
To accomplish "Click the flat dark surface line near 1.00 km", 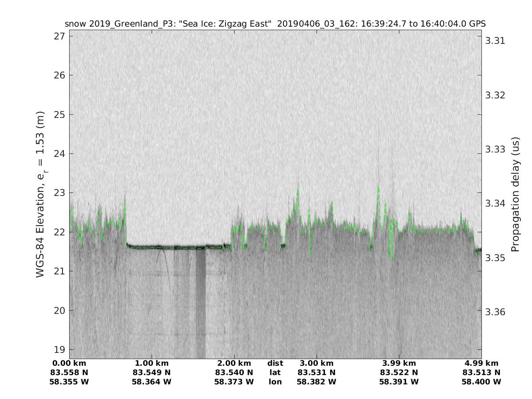I will pos(153,246).
